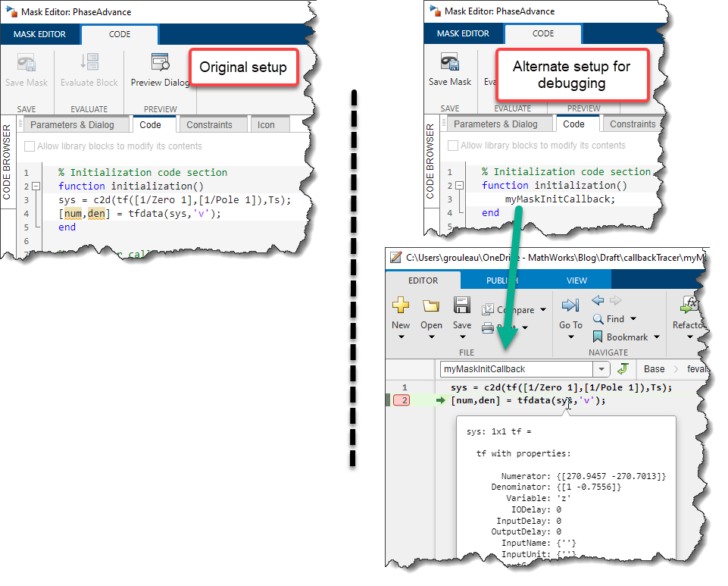Collapse the function fold in right editor
Image resolution: width=728 pixels, height=586 pixels.
point(459,186)
